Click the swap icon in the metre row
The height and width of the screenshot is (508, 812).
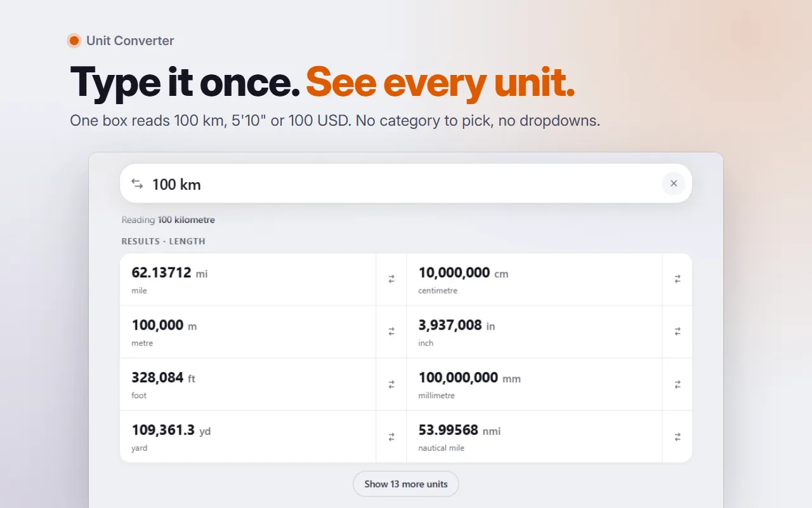coord(391,331)
